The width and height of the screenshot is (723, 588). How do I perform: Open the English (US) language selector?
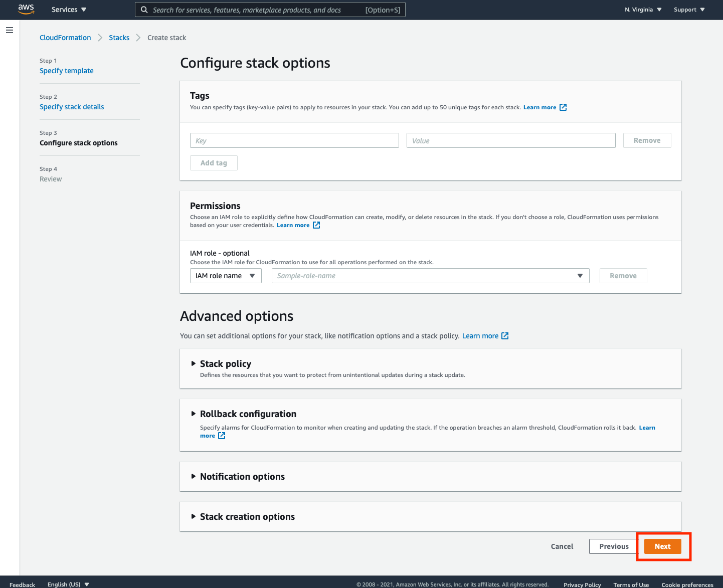(x=68, y=584)
